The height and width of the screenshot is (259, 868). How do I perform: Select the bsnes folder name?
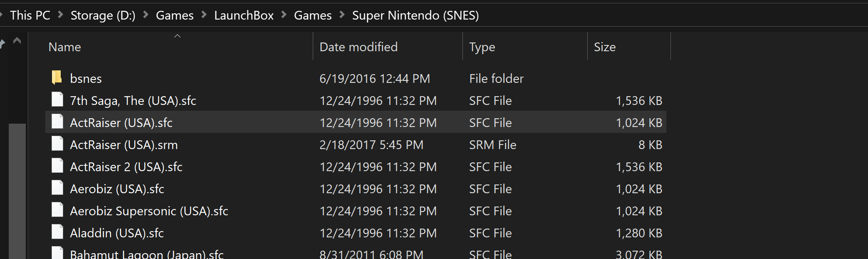click(x=86, y=78)
